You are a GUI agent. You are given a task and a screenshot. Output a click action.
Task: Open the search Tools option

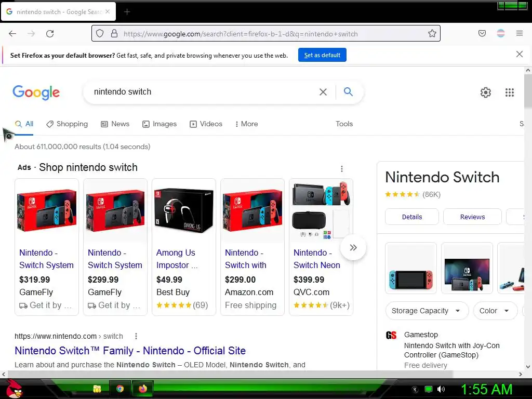pyautogui.click(x=344, y=124)
